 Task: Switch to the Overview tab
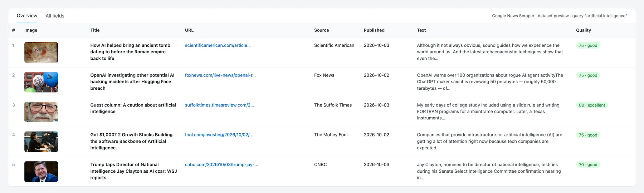[27, 16]
